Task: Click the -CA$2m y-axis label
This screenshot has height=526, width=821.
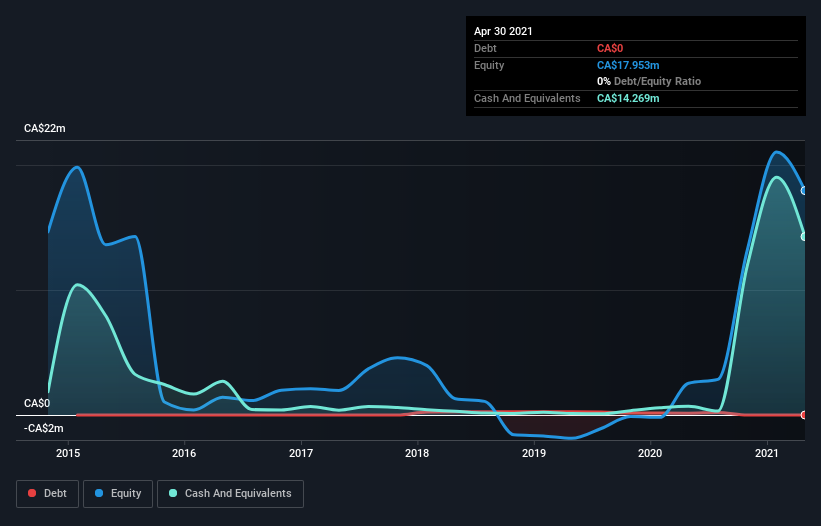Action: (x=43, y=428)
